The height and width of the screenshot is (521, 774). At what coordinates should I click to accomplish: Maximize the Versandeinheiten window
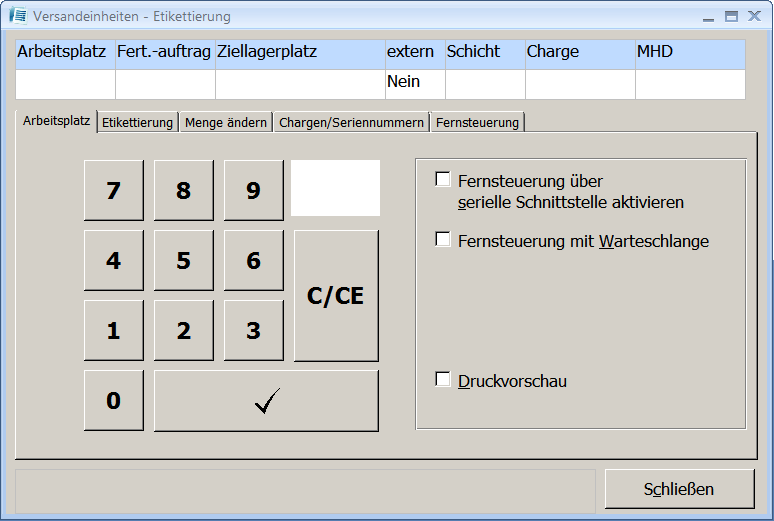tap(731, 17)
